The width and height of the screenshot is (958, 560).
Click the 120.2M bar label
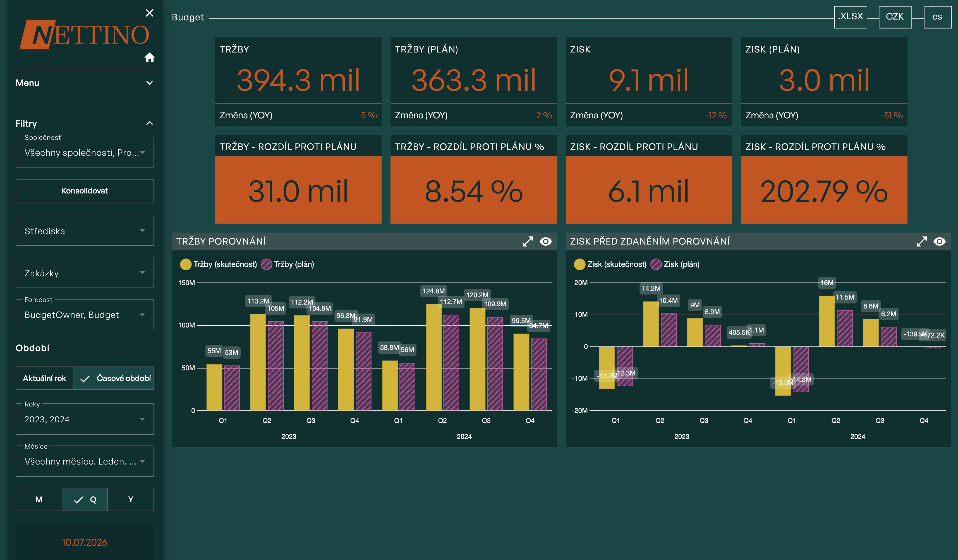pyautogui.click(x=477, y=295)
